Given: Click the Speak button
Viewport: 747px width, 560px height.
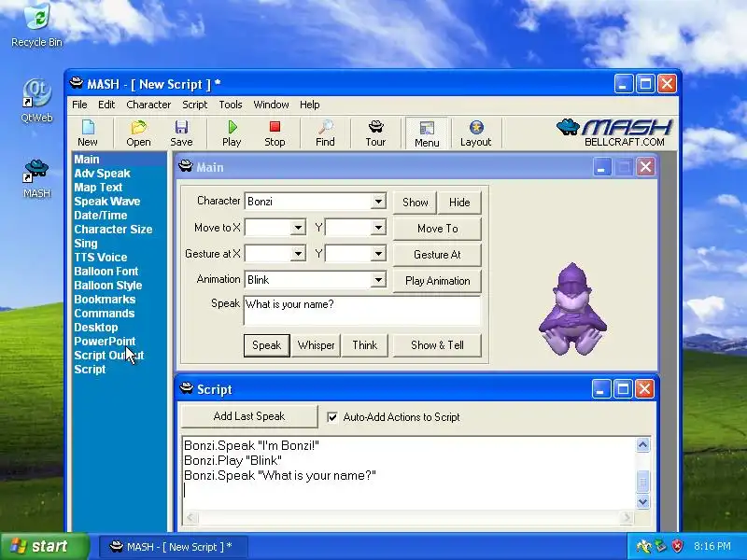Looking at the screenshot, I should 267,345.
